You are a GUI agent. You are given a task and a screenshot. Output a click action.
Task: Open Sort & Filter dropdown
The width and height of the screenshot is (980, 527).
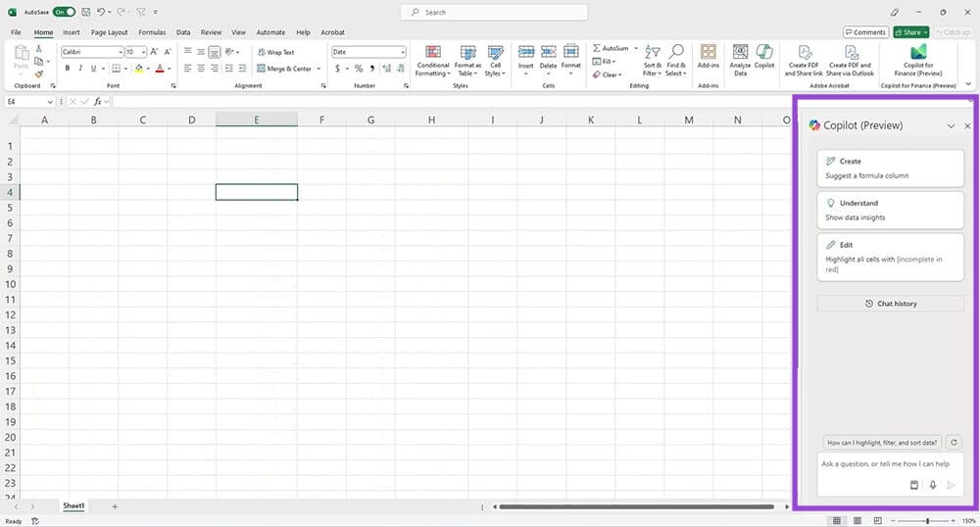[x=652, y=60]
